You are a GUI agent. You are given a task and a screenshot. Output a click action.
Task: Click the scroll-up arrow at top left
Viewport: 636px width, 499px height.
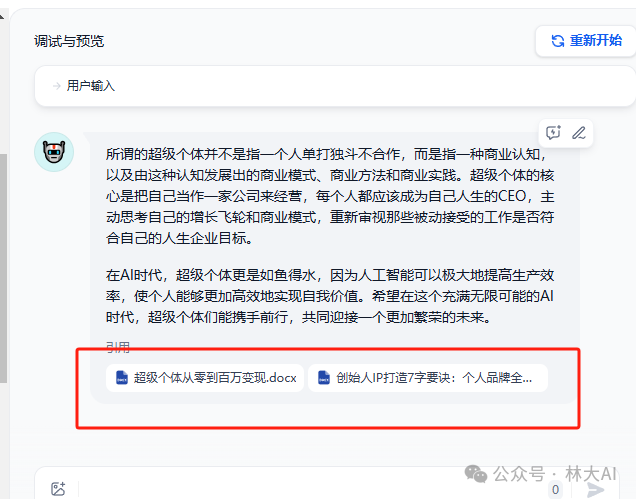[2, 17]
